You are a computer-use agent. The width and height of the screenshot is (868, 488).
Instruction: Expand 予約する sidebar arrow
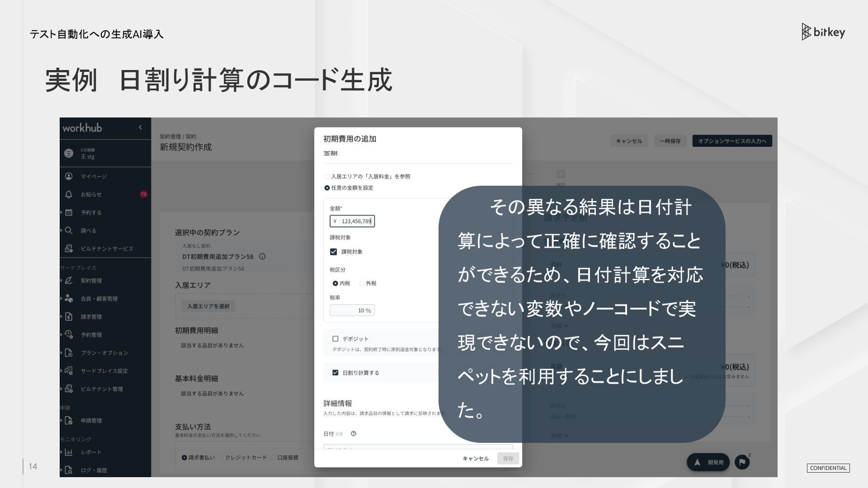point(61,212)
